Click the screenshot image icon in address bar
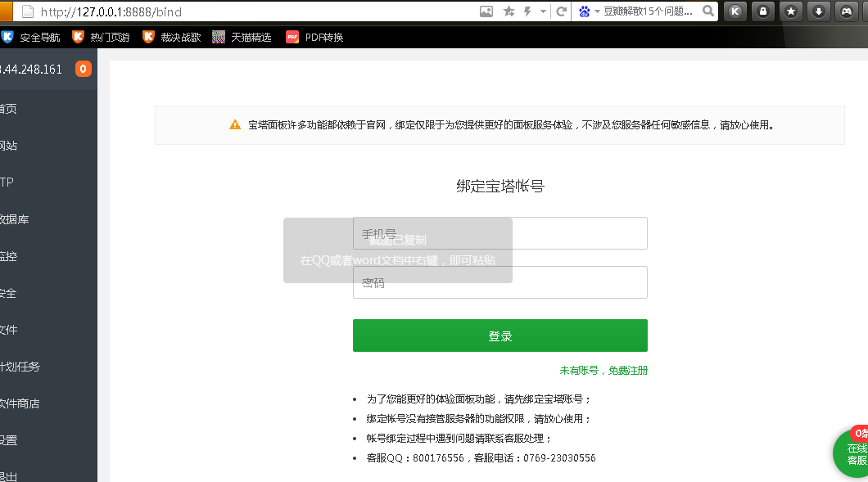The image size is (868, 482). click(x=486, y=11)
